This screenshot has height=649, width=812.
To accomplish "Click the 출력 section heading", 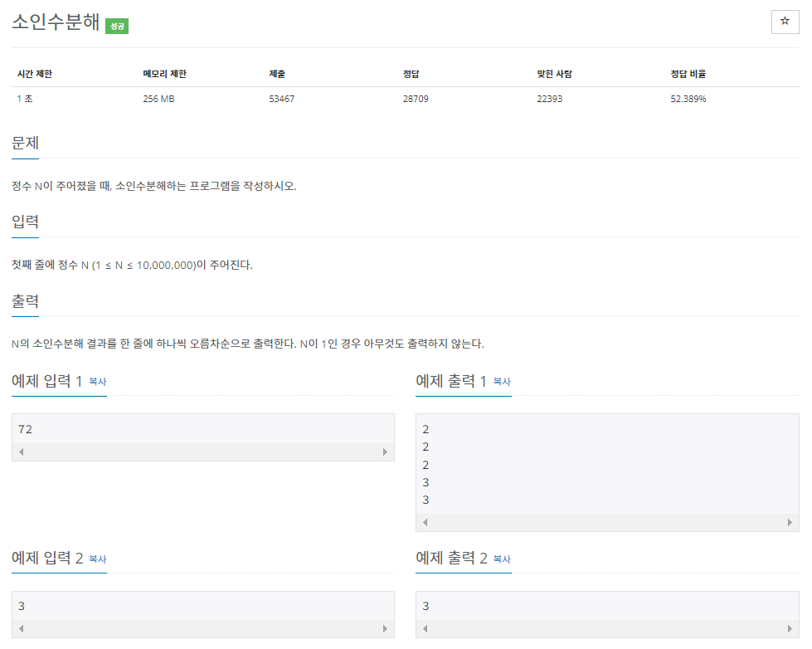I will tap(26, 301).
